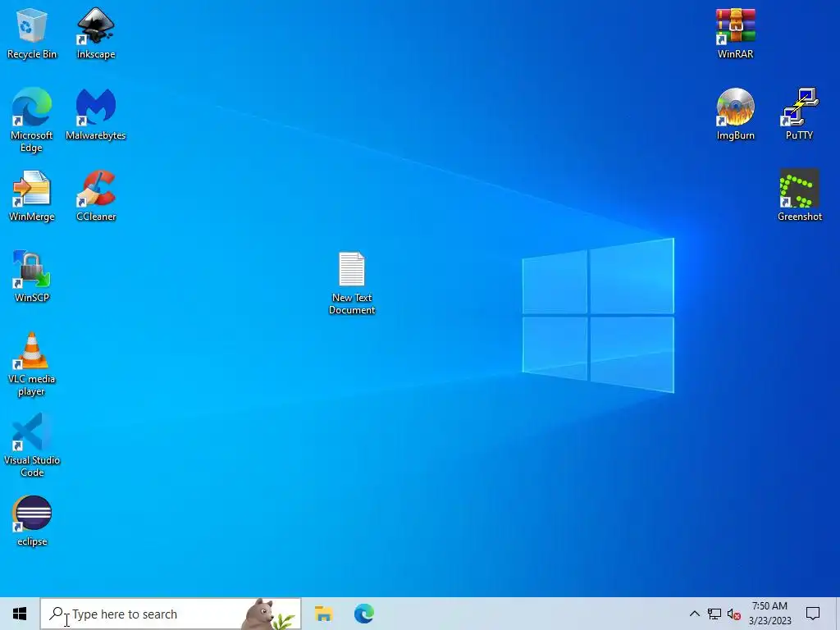Open File Explorer from the taskbar

(x=323, y=614)
